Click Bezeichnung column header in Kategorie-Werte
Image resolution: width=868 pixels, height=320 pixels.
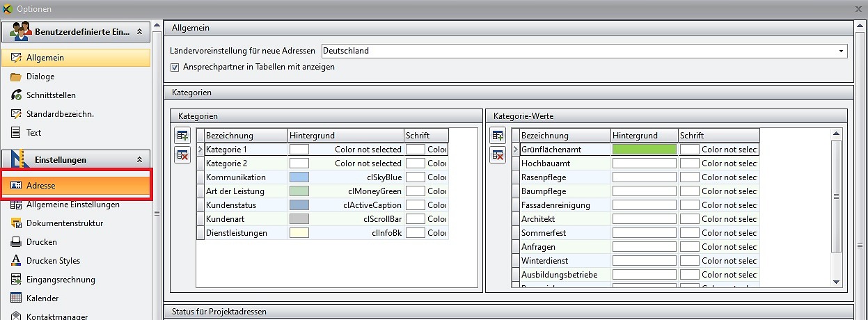pos(565,136)
